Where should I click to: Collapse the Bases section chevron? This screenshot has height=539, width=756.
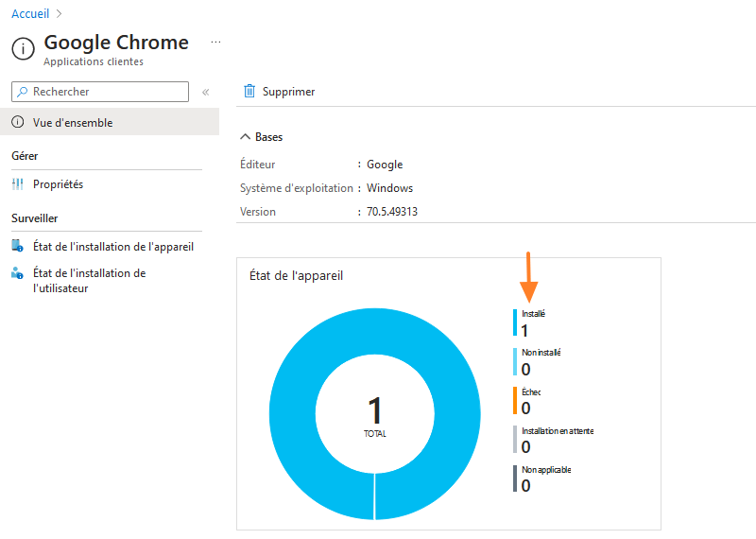tap(245, 137)
